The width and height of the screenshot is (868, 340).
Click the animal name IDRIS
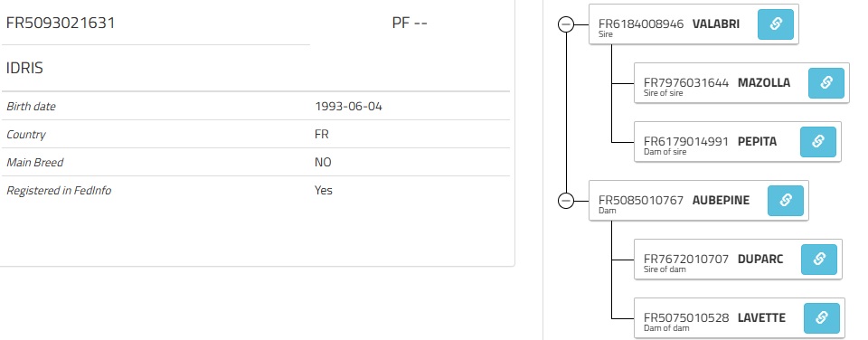pyautogui.click(x=24, y=68)
